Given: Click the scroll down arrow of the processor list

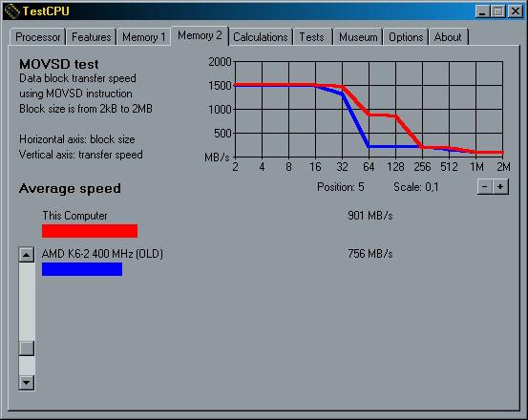Looking at the screenshot, I should point(27,383).
